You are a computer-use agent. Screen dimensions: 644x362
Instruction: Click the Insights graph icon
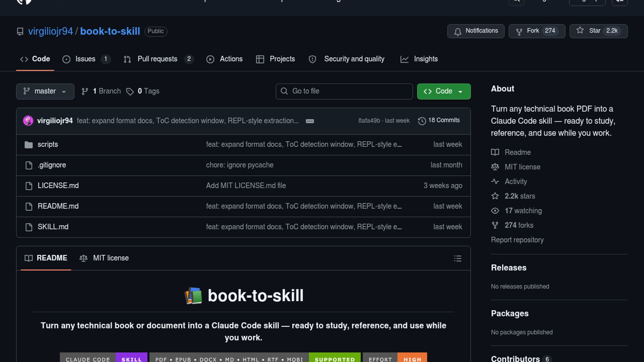click(x=404, y=59)
